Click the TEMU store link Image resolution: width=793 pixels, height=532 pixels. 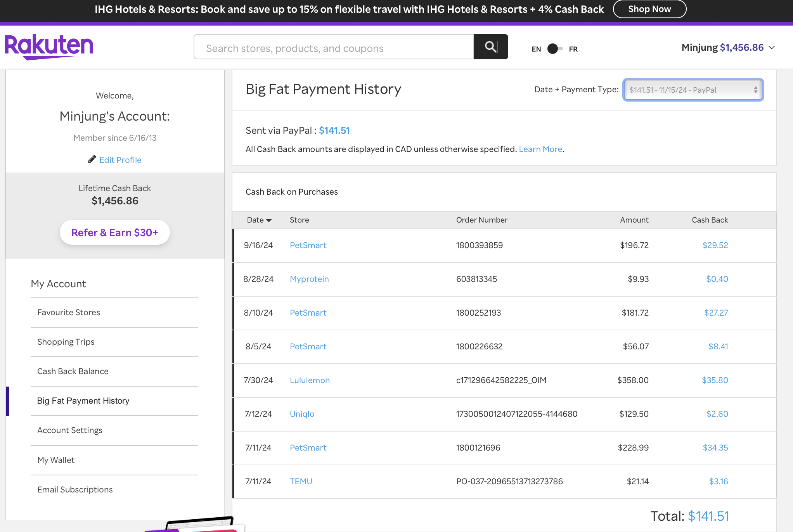click(301, 482)
